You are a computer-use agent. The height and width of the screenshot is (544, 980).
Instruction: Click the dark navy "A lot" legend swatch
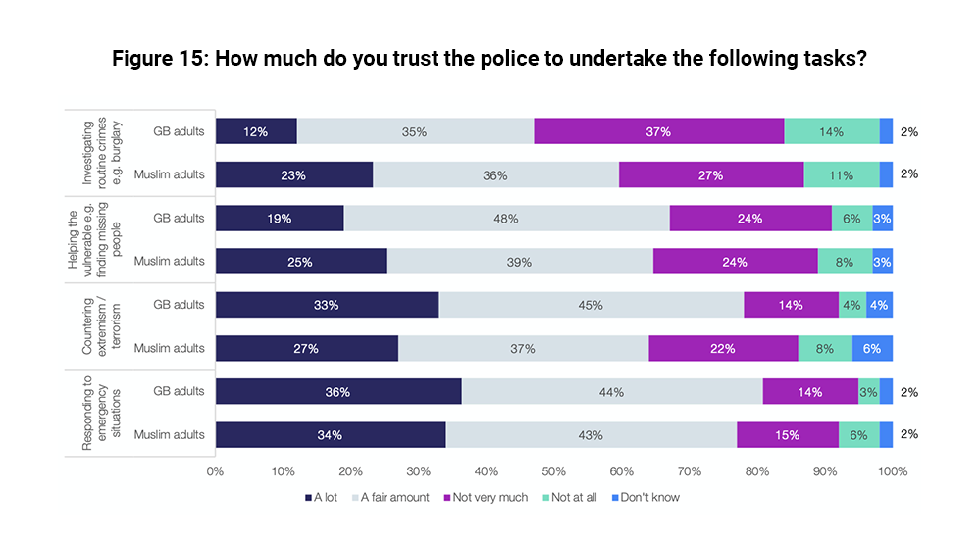[307, 498]
